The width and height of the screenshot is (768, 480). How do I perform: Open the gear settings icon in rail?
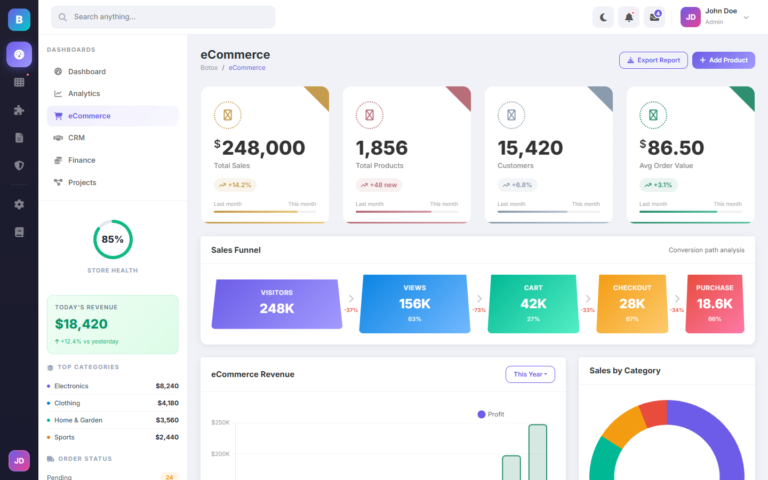[x=19, y=204]
